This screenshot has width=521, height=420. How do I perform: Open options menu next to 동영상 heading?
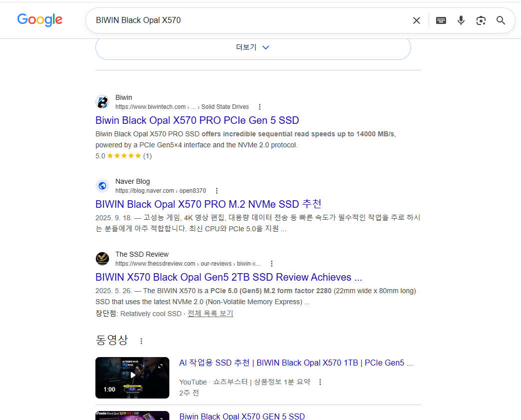pyautogui.click(x=141, y=341)
